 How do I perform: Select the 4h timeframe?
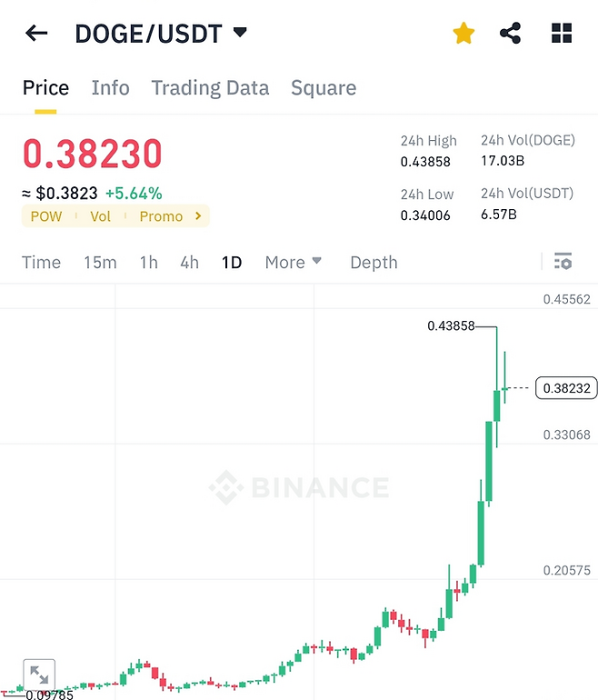pos(189,263)
